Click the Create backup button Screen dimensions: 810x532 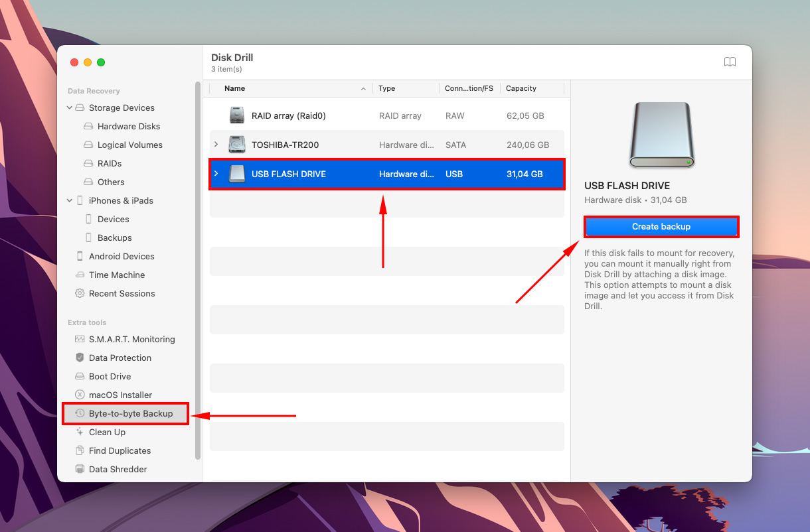tap(661, 227)
